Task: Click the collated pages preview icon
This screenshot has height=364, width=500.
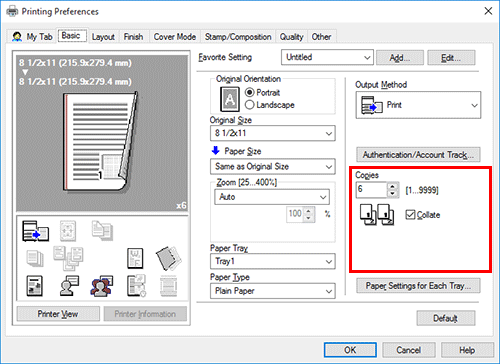Action: click(x=377, y=215)
